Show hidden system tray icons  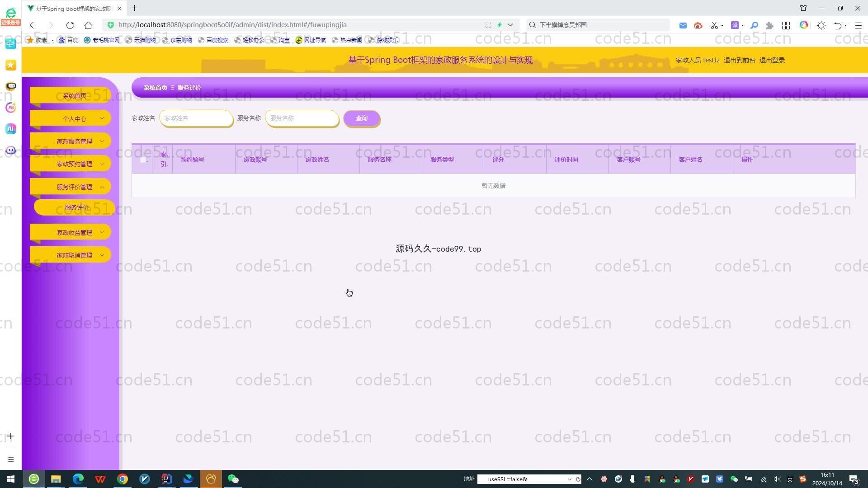[x=589, y=479]
